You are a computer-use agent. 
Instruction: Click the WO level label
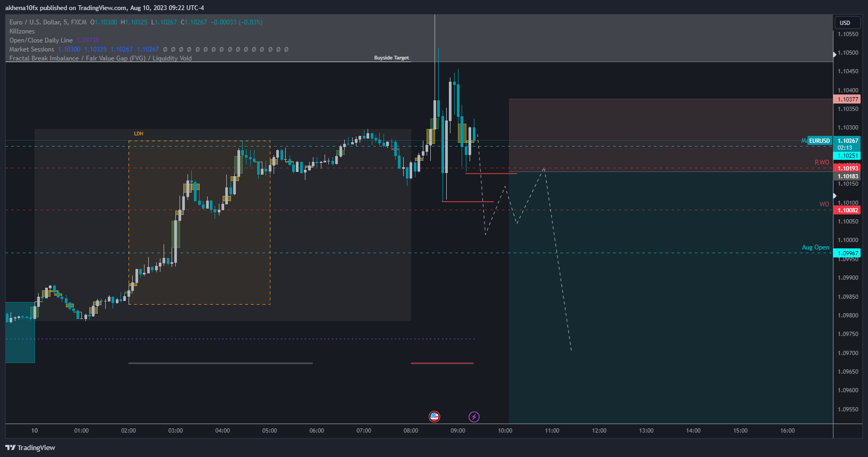coord(824,204)
